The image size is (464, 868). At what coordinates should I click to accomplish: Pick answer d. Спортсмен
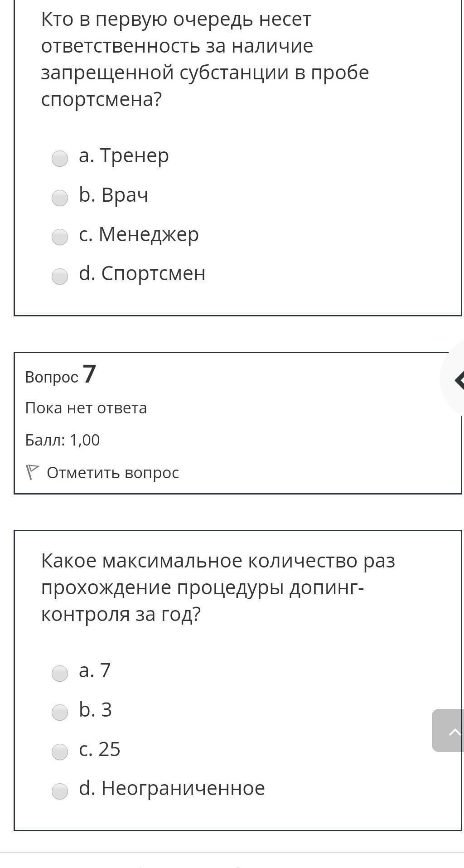coord(60,276)
